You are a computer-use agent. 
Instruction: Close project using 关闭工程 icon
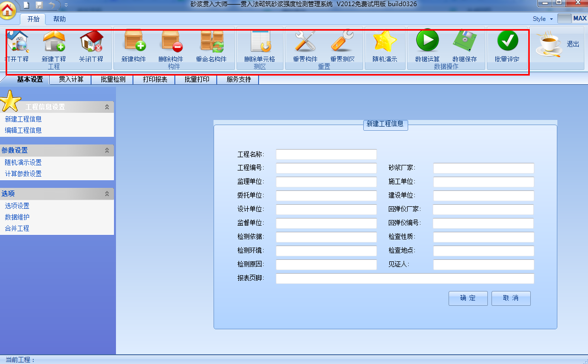(x=91, y=46)
